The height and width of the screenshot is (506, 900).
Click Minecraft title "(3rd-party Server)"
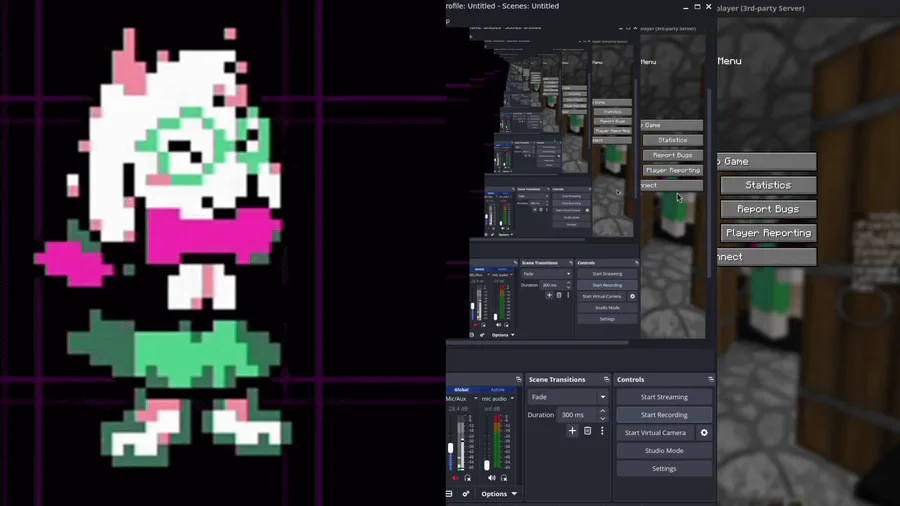[773, 8]
